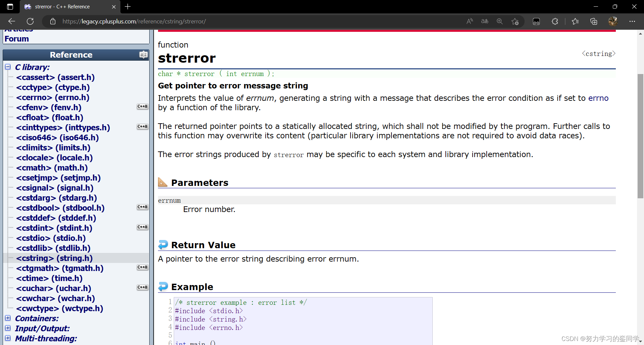Click the zoom magnifier icon
The width and height of the screenshot is (644, 345).
tap(500, 21)
